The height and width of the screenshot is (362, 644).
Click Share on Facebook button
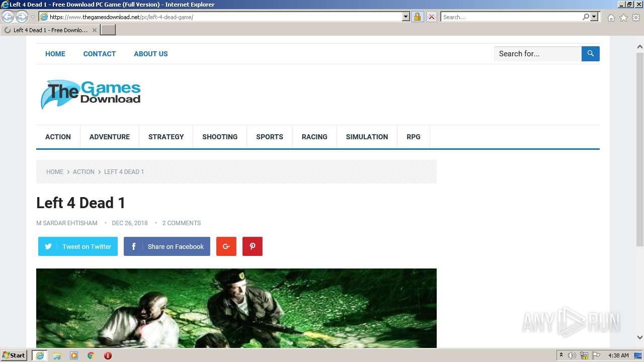tap(167, 246)
